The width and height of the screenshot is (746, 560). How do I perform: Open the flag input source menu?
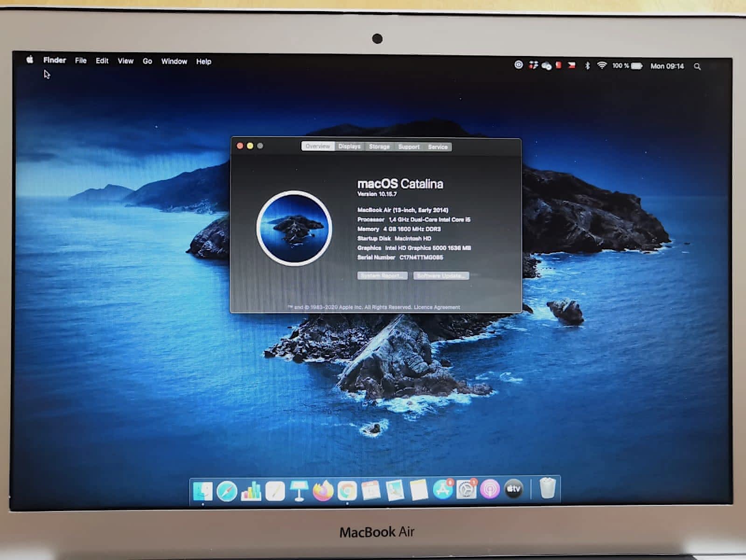[x=572, y=65]
